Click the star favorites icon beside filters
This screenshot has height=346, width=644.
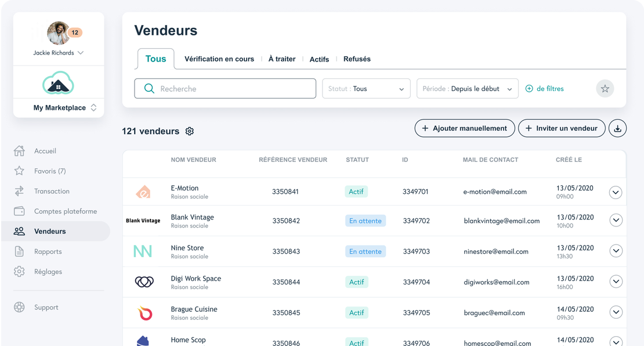(605, 89)
